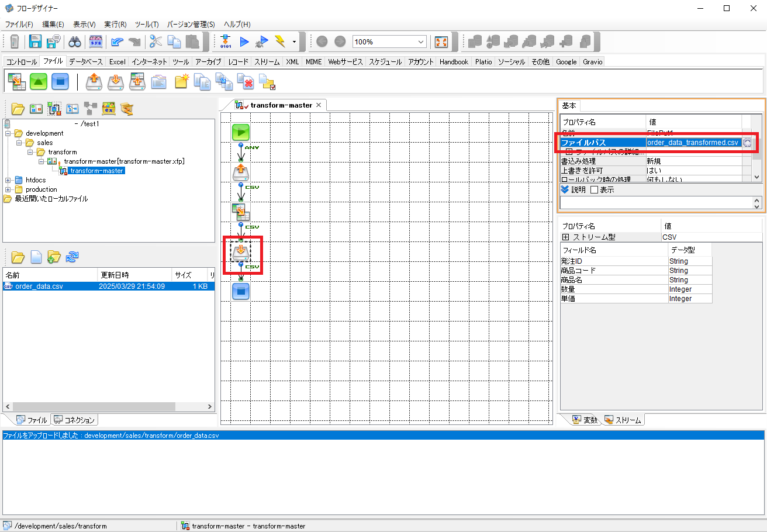Screen dimensions: 767x532
Task: Switch to the 変数 tab
Action: [x=585, y=420]
